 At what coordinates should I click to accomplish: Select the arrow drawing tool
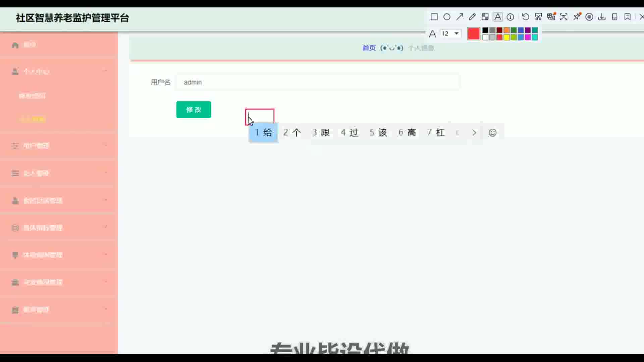pos(460,17)
